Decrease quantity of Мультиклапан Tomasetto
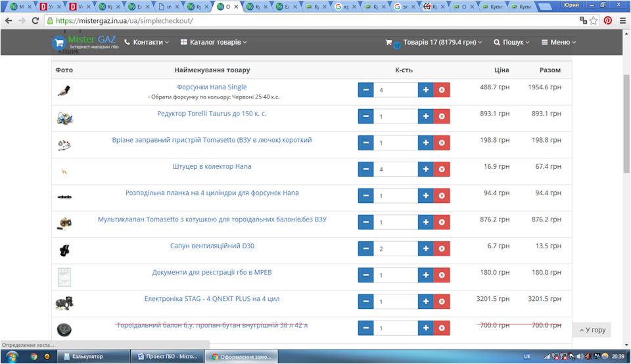Image resolution: width=631 pixels, height=364 pixels. click(365, 222)
